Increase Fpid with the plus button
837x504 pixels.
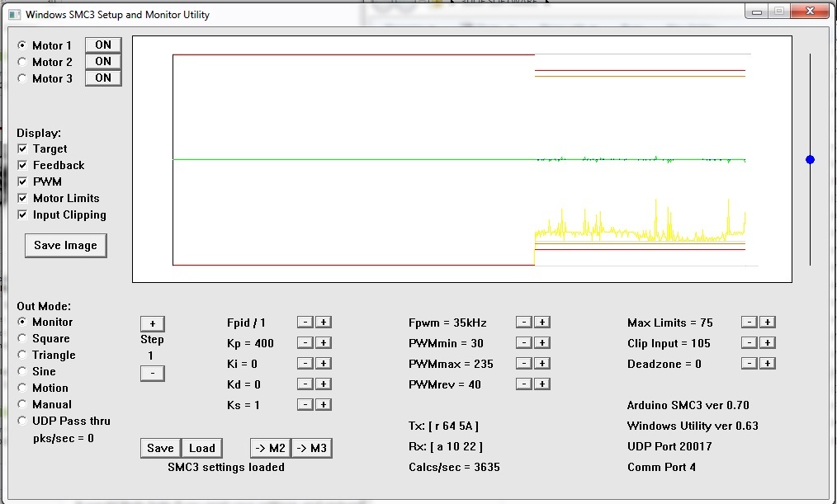click(324, 323)
